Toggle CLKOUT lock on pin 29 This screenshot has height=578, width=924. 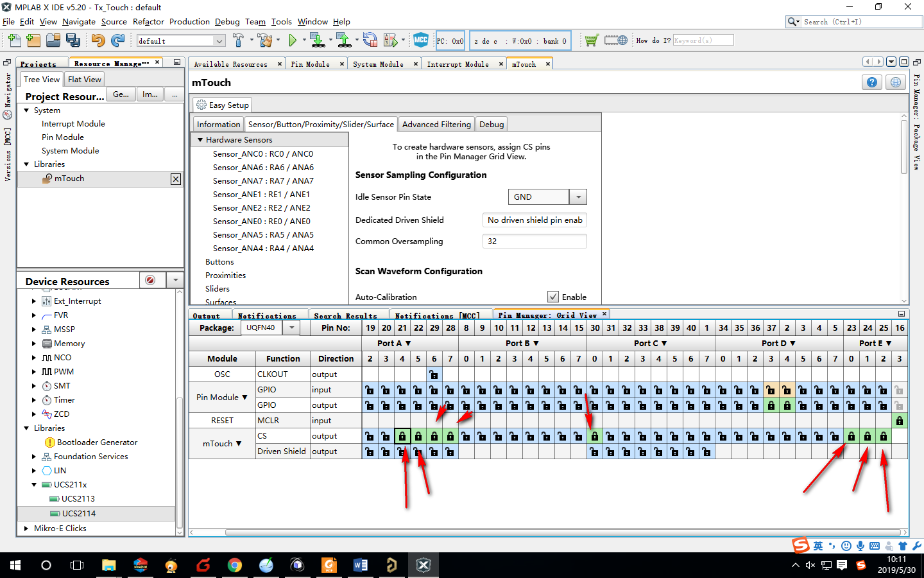coord(434,374)
